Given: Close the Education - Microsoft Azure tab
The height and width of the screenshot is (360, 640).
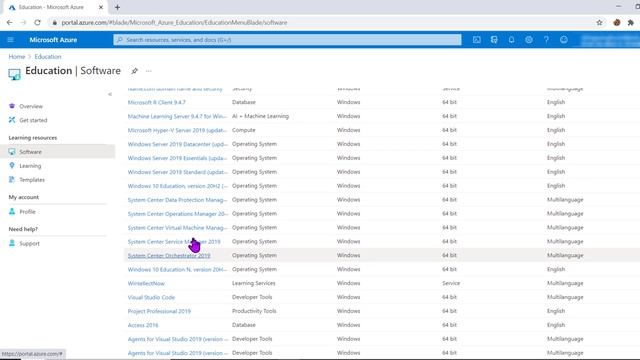Looking at the screenshot, I should click(101, 7).
